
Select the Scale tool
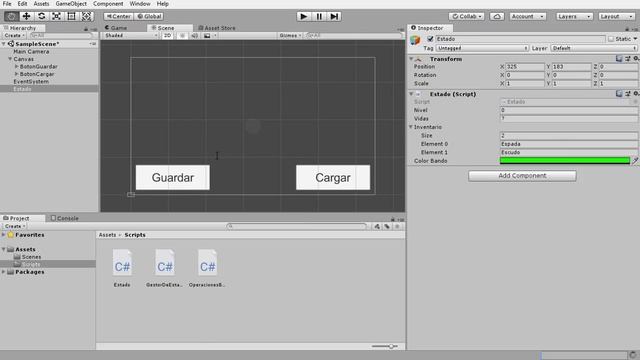pyautogui.click(x=56, y=16)
